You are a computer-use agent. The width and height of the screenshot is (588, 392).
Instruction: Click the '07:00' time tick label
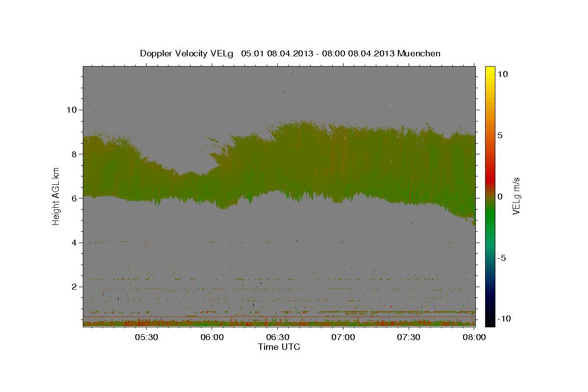click(x=343, y=337)
